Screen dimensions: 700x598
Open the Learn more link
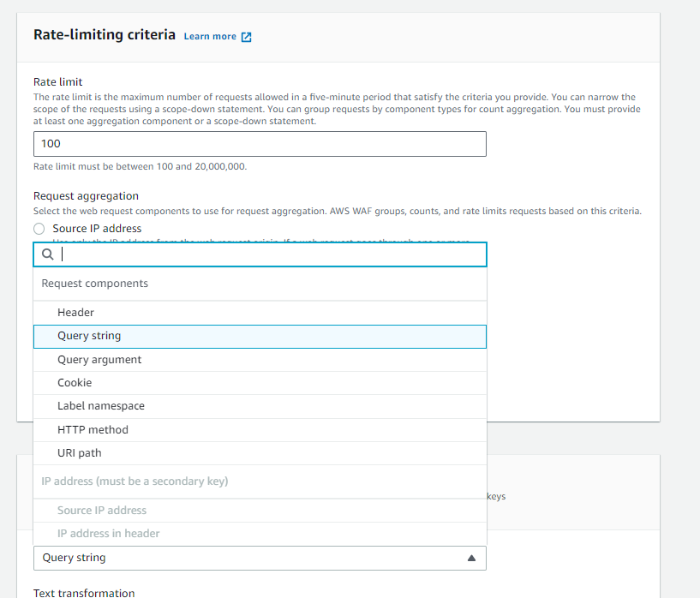210,37
